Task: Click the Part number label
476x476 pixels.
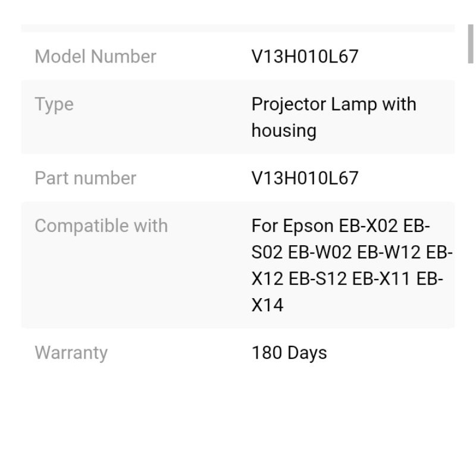Action: click(x=85, y=178)
